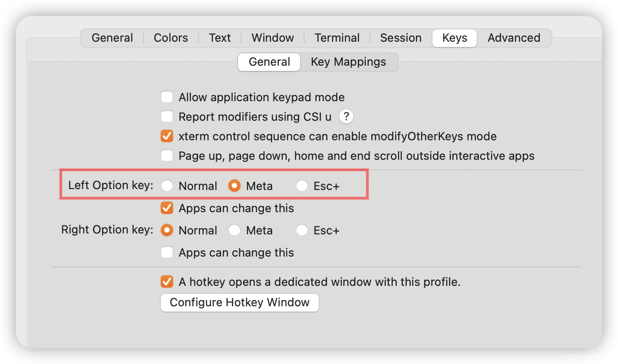Disable xterm control sequence for modifyOtherKeys

[x=166, y=136]
